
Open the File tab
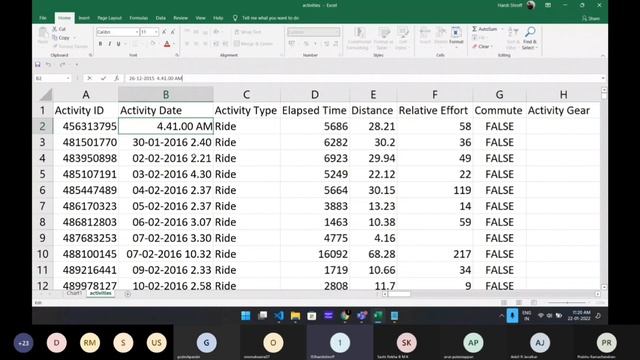point(43,18)
